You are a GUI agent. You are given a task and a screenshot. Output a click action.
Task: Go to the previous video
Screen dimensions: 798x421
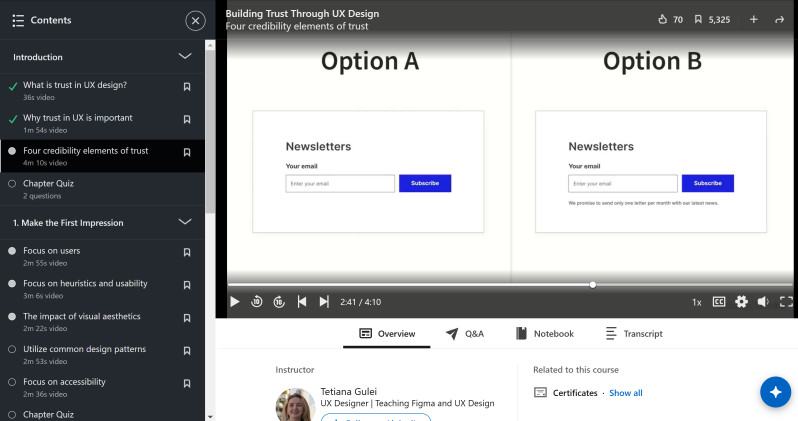tap(302, 301)
